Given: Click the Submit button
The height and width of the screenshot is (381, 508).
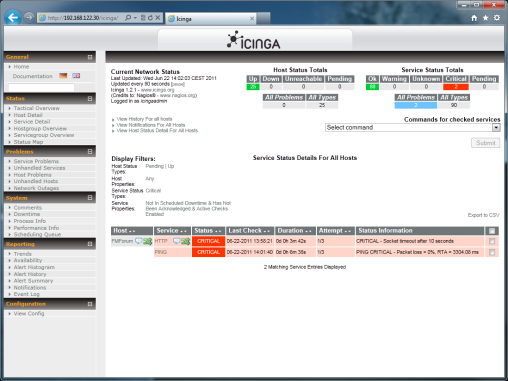Looking at the screenshot, I should [x=486, y=143].
